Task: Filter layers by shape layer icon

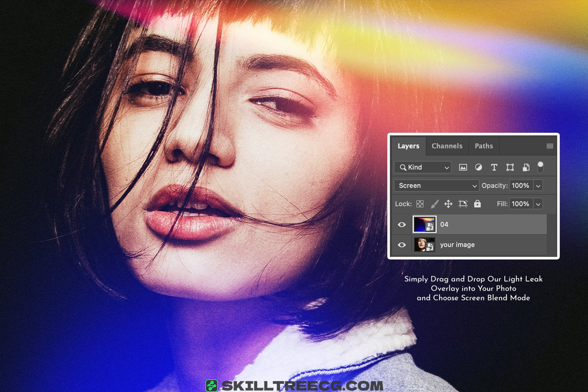Action: 510,167
